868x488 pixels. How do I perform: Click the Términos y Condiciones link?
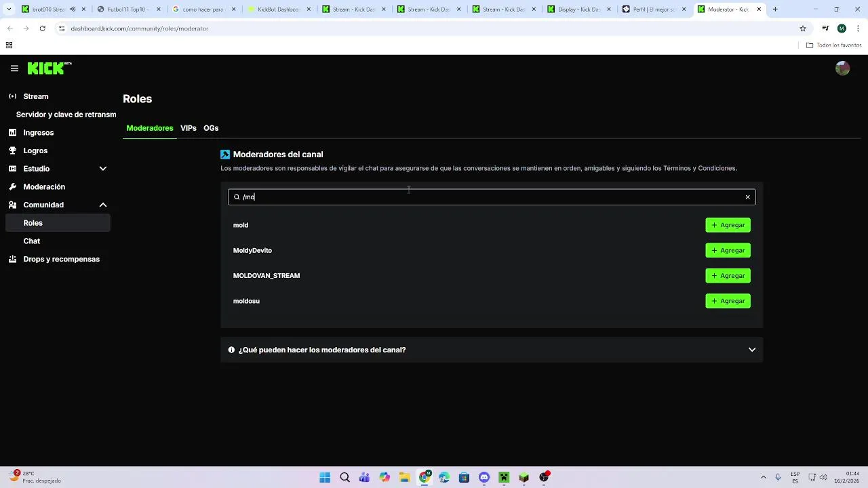pyautogui.click(x=699, y=168)
